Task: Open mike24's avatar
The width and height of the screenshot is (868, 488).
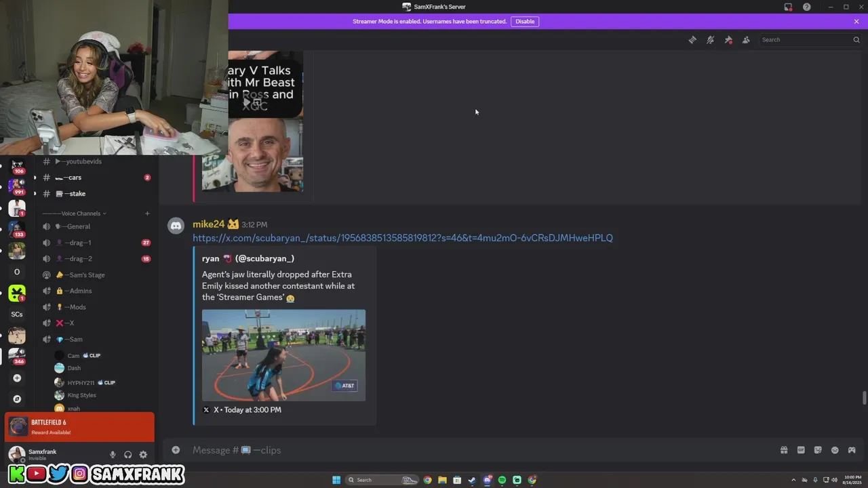Action: coord(176,226)
